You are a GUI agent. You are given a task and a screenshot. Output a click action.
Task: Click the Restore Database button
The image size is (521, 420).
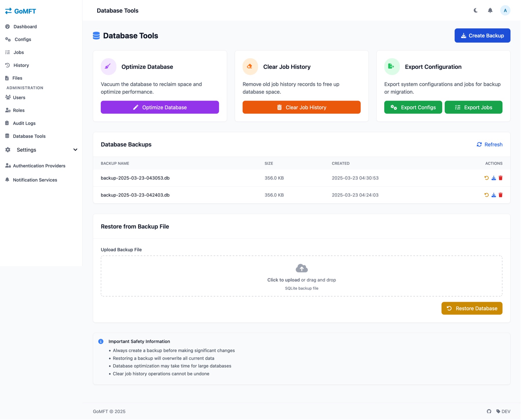coord(472,308)
